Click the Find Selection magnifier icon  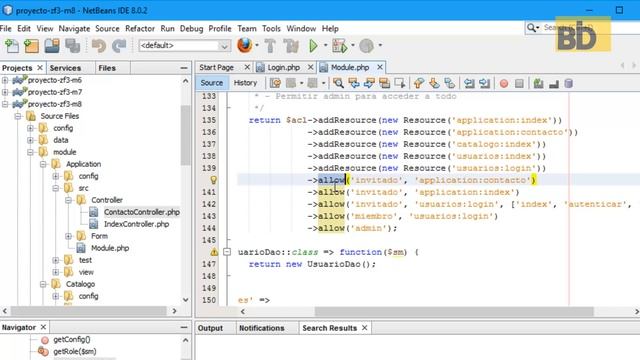[338, 83]
